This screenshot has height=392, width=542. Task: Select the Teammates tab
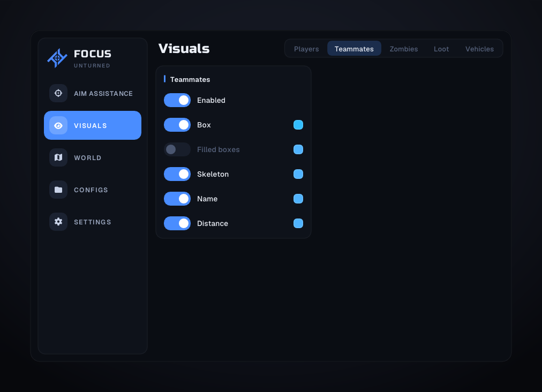point(355,49)
